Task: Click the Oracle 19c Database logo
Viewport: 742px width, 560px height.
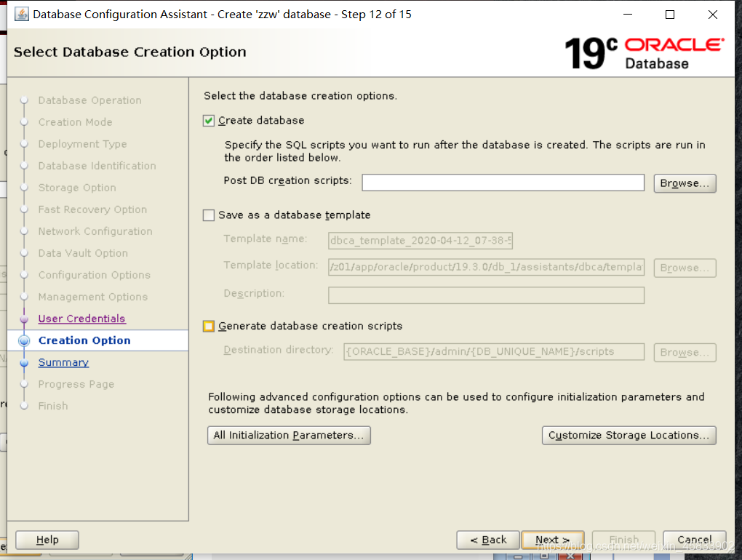Action: 645,53
